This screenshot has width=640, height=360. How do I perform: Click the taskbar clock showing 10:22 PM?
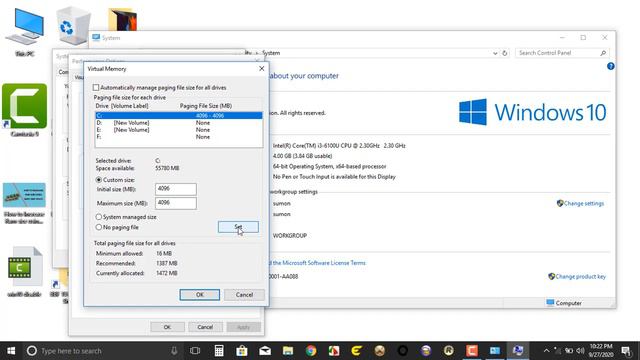[x=601, y=351]
